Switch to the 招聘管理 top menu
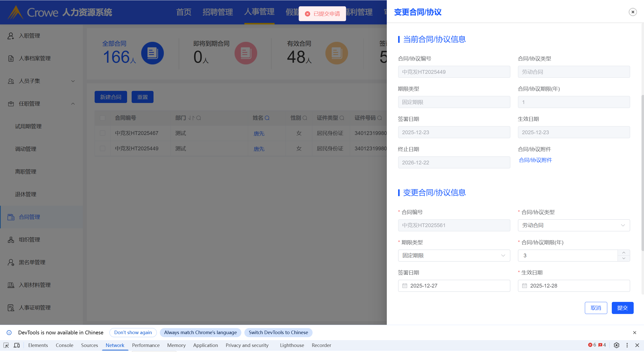The image size is (644, 352). pyautogui.click(x=217, y=12)
